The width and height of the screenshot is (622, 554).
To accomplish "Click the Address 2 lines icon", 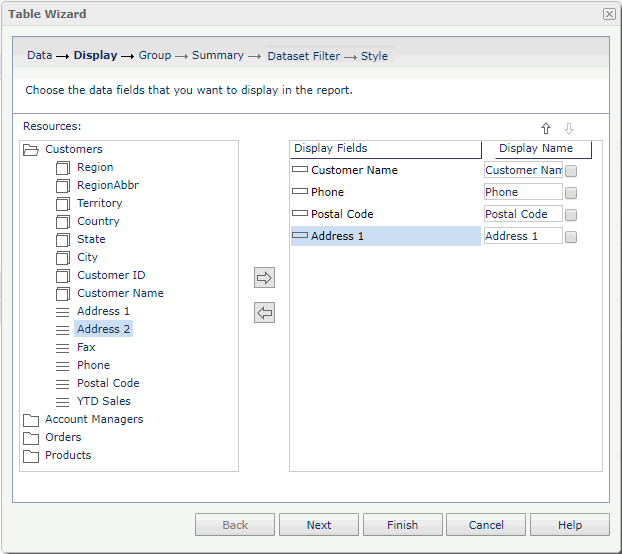I will (x=62, y=330).
